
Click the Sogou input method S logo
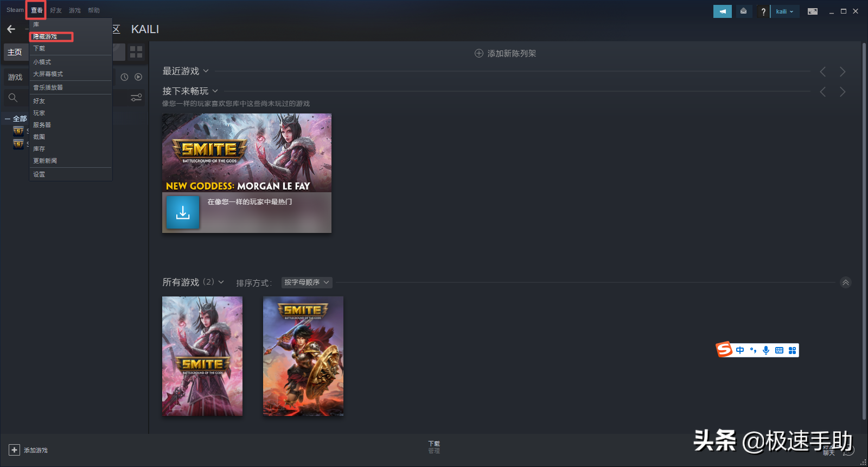[724, 350]
